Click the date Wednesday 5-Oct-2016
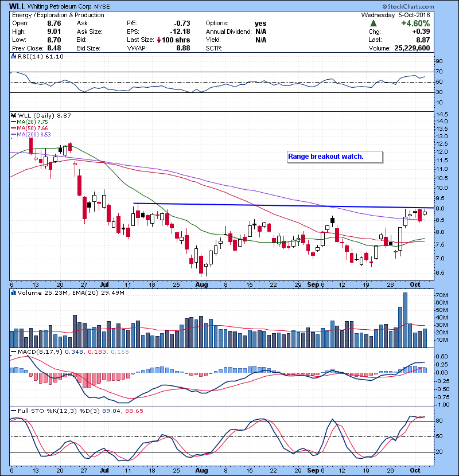 [x=395, y=15]
